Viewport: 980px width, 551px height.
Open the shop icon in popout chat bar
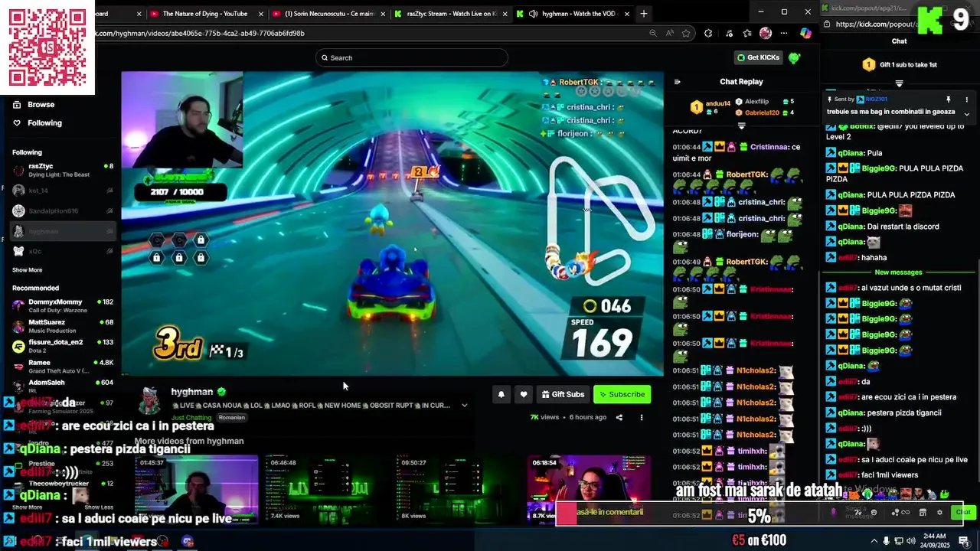tap(923, 512)
